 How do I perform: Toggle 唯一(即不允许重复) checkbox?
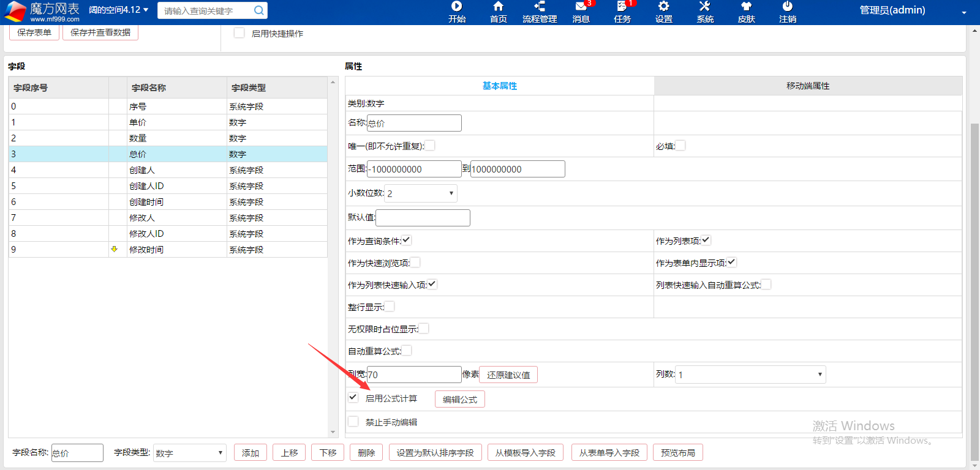point(430,145)
